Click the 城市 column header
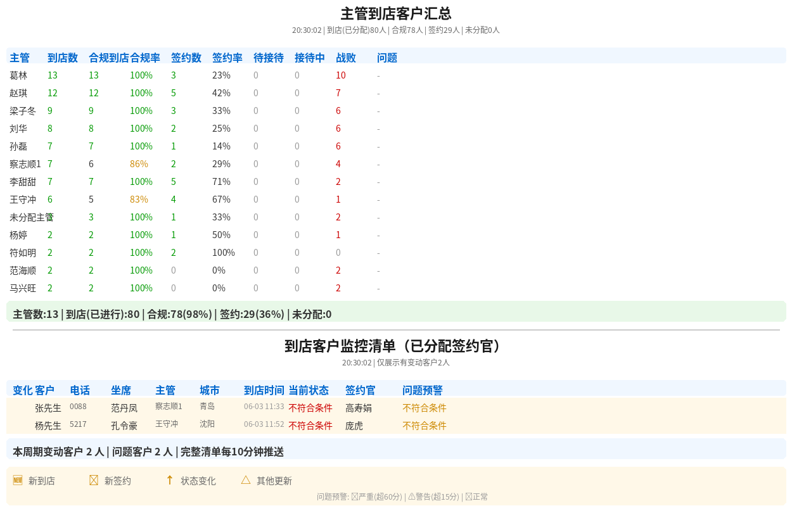This screenshot has height=532, width=792. point(210,390)
